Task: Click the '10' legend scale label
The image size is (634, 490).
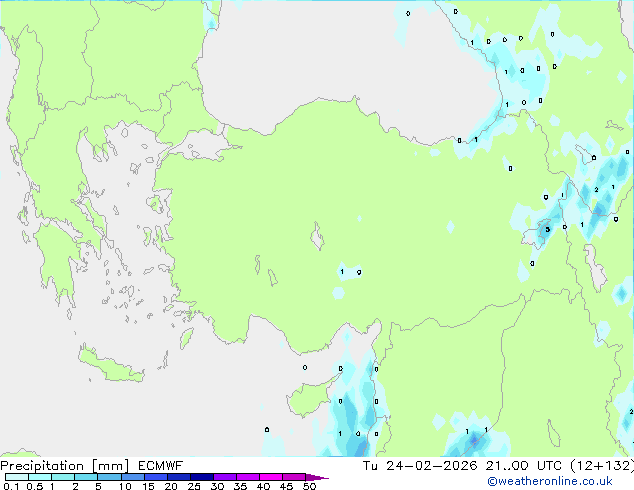Action: pyautogui.click(x=125, y=486)
